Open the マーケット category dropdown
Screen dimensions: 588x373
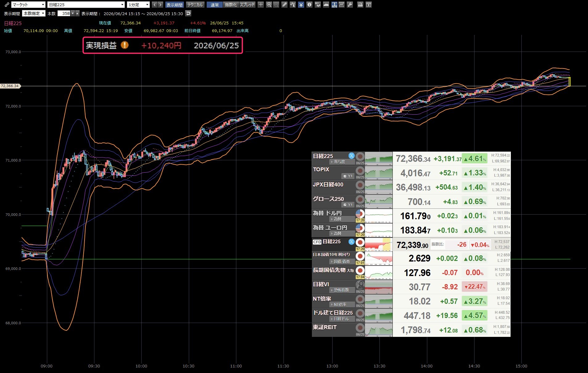28,5
